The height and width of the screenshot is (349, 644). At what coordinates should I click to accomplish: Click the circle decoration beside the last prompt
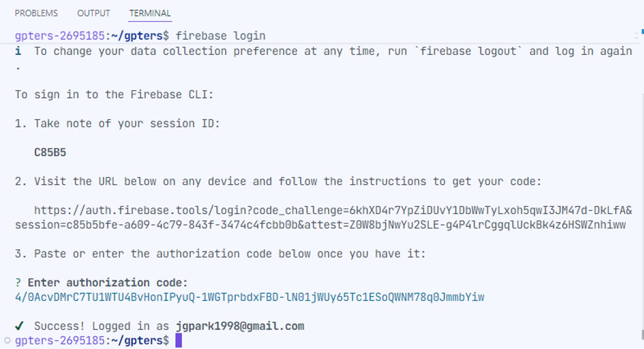click(x=7, y=340)
